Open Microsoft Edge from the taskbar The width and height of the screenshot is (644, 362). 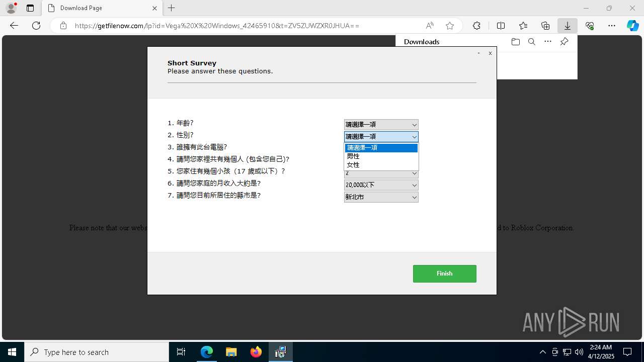[207, 352]
